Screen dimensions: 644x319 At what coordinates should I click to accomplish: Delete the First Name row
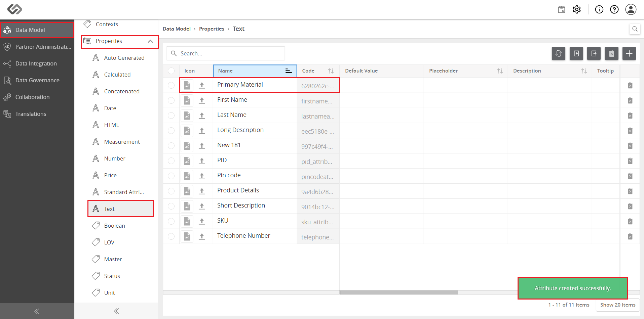630,100
